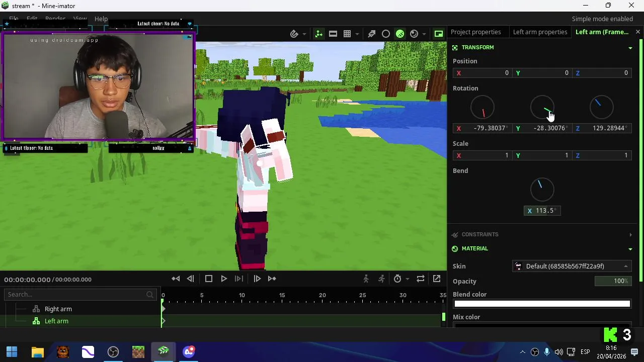Toggle the viewport grid icon
The width and height of the screenshot is (644, 362).
[347, 34]
